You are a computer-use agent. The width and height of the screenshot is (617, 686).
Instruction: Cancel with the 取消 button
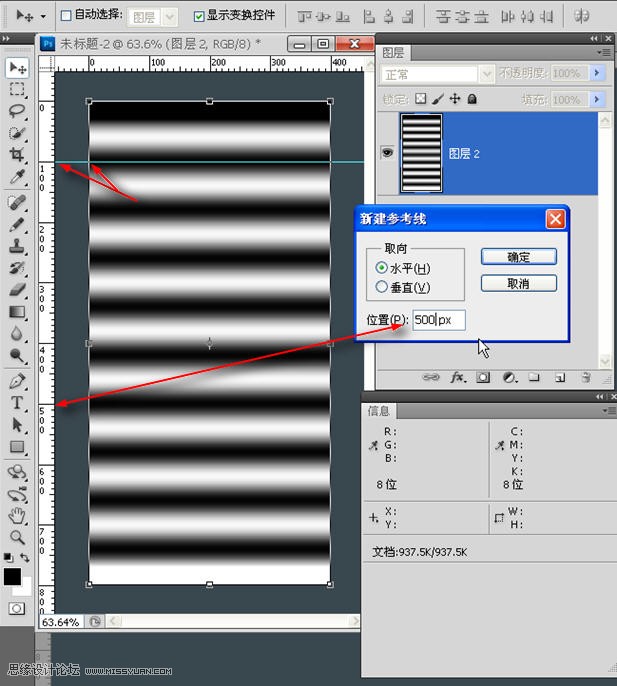click(519, 284)
